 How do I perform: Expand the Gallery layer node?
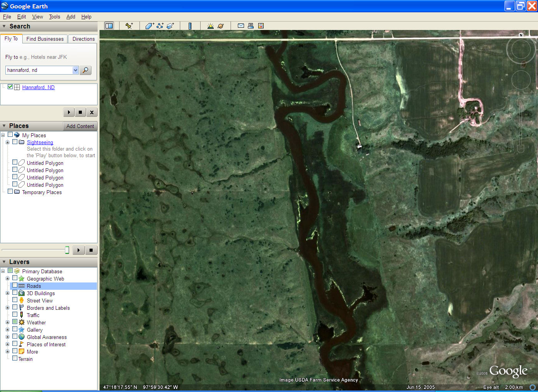[7, 330]
